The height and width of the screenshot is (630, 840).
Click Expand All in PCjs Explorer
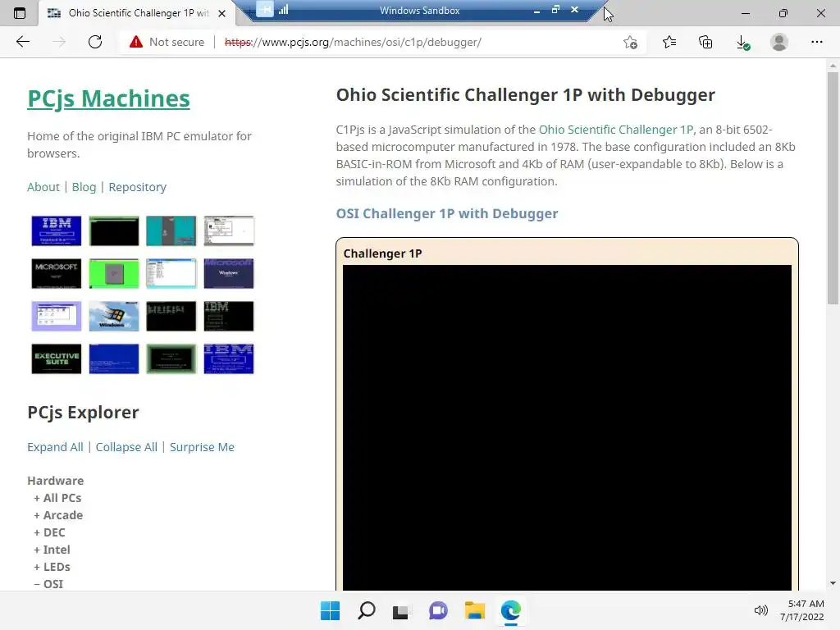(55, 447)
